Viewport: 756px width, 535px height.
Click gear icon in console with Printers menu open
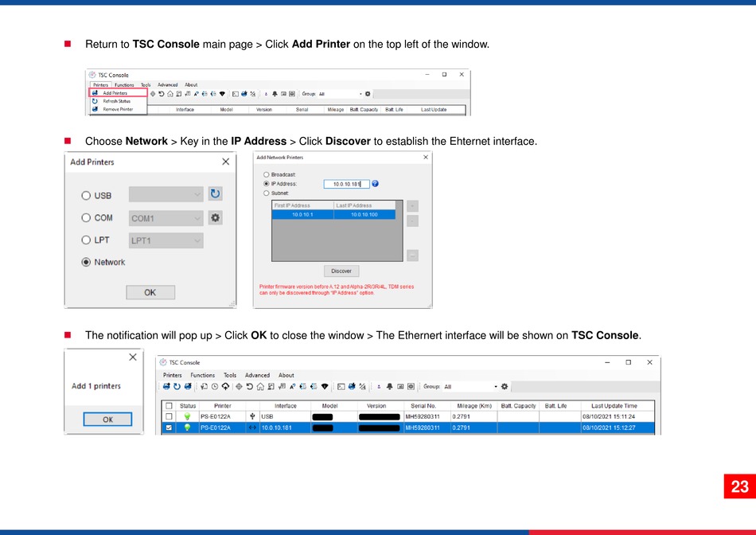pos(368,94)
